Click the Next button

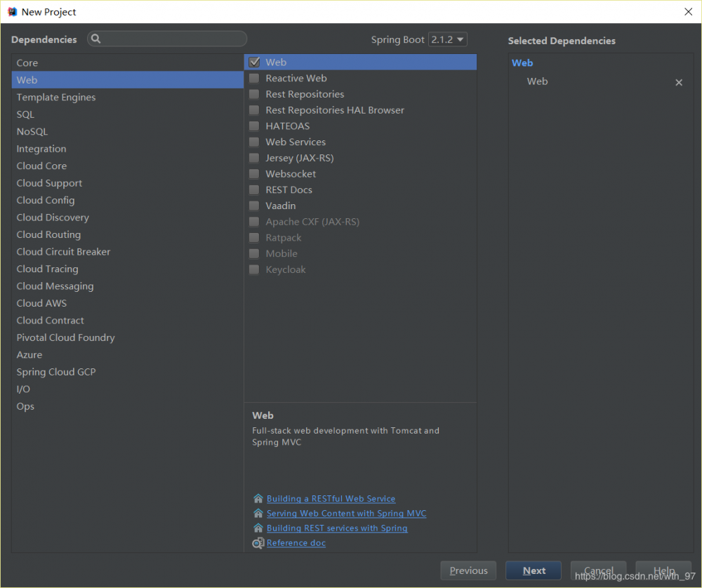click(534, 570)
